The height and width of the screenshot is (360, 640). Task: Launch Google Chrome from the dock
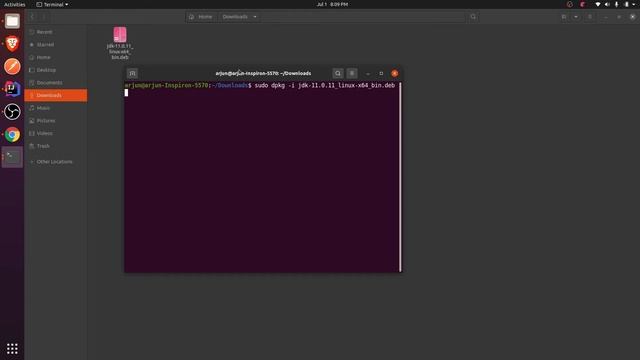[x=12, y=134]
